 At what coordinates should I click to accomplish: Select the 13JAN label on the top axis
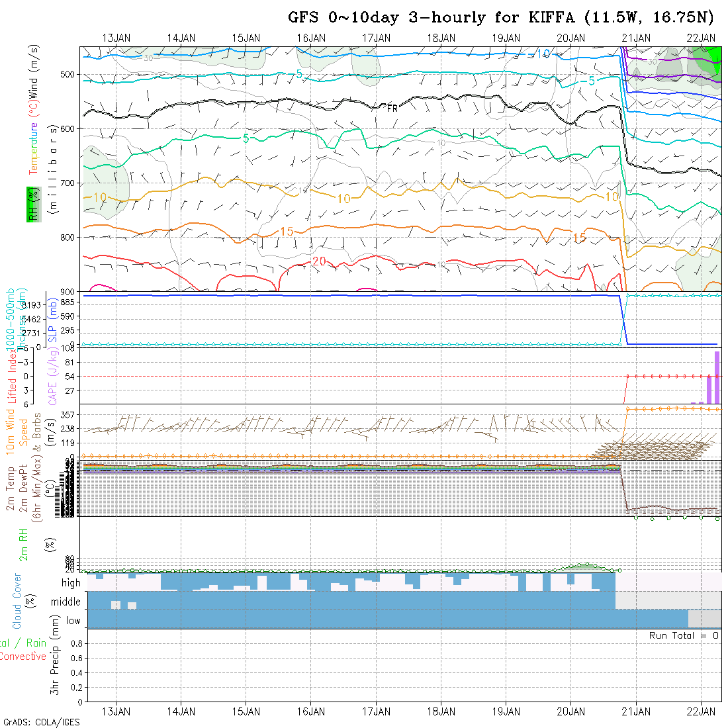[116, 38]
